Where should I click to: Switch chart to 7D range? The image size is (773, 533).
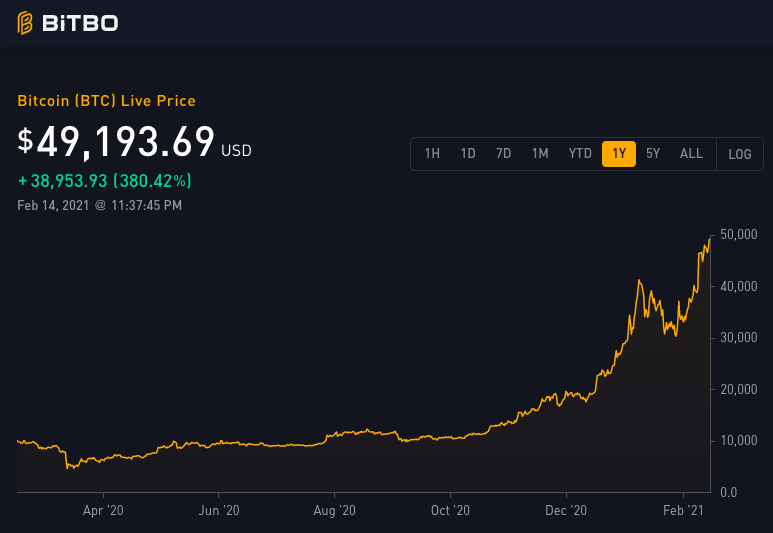tap(503, 154)
